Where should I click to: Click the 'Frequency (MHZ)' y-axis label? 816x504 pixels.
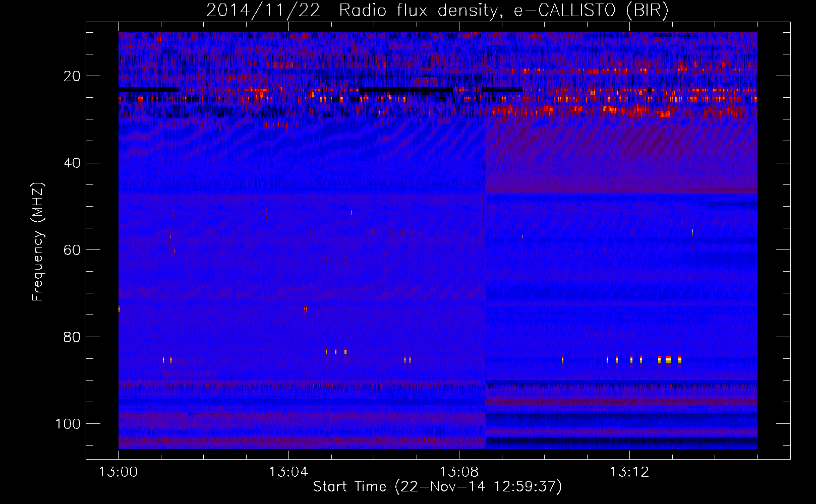click(x=38, y=242)
